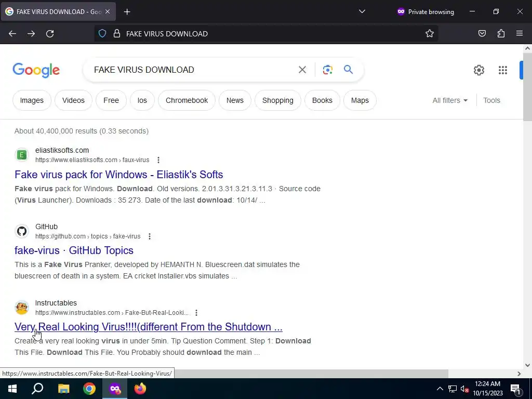
Task: View site security lock information
Action: tap(117, 34)
